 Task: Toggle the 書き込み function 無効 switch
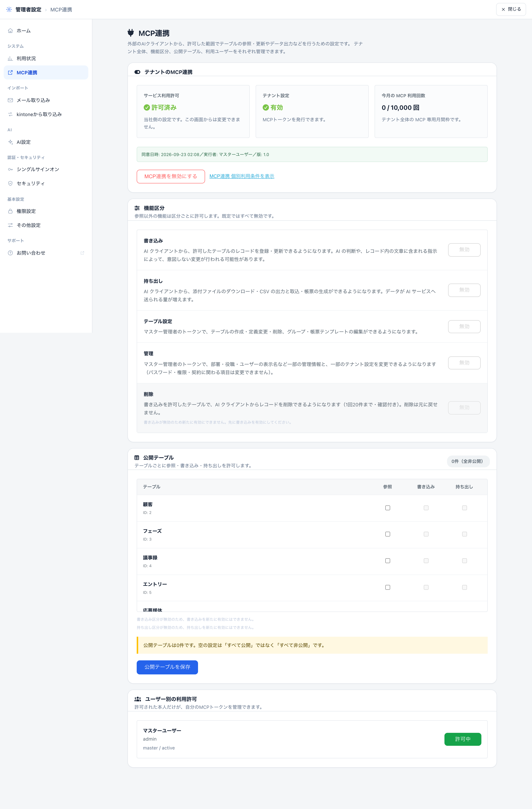(464, 250)
